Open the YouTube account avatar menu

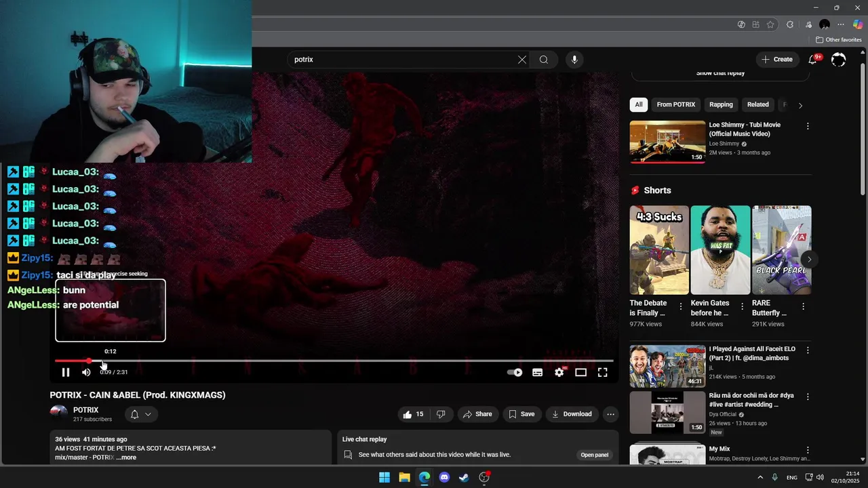(839, 60)
